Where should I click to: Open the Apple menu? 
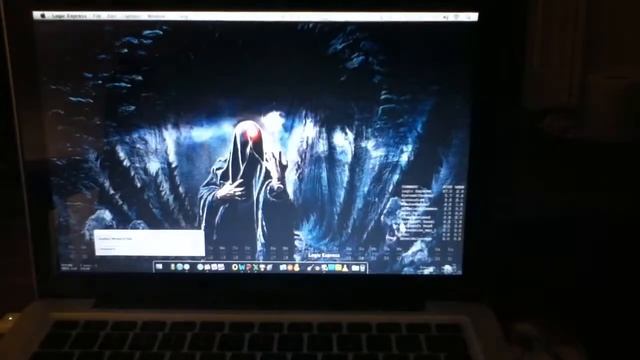tap(43, 16)
